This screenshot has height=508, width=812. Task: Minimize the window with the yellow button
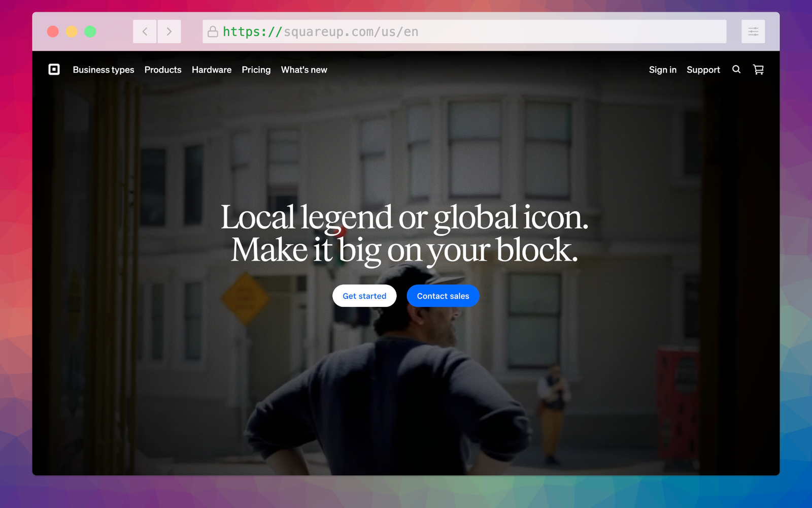(72, 31)
